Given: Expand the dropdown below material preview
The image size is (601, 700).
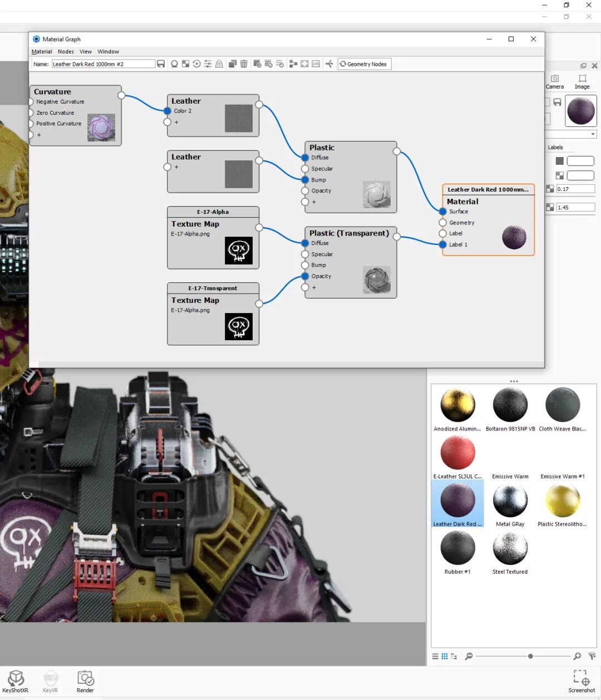Looking at the screenshot, I should (x=593, y=134).
